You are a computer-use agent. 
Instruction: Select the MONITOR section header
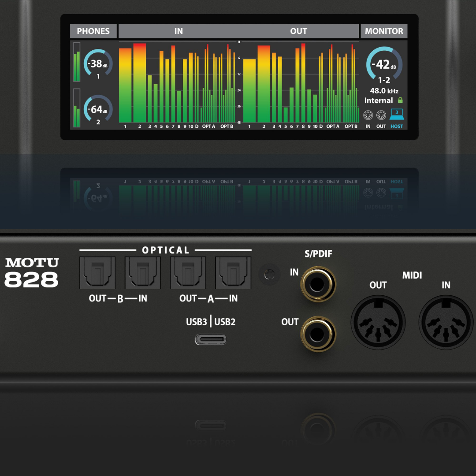[x=384, y=31]
